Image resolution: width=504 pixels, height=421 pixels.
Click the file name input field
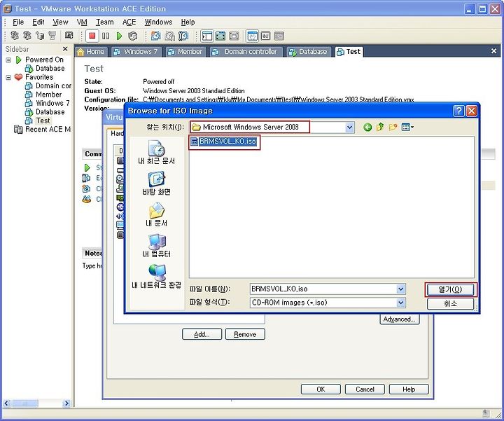click(323, 289)
